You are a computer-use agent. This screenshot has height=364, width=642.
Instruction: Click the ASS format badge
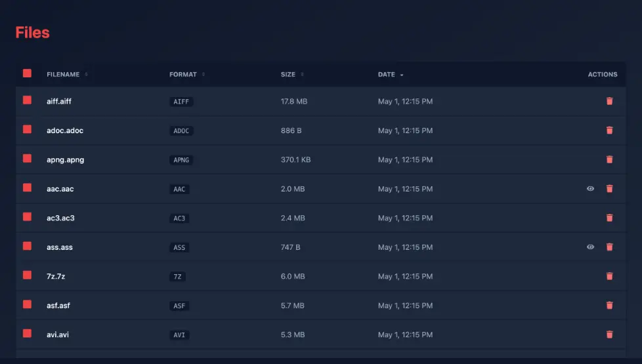tap(179, 247)
